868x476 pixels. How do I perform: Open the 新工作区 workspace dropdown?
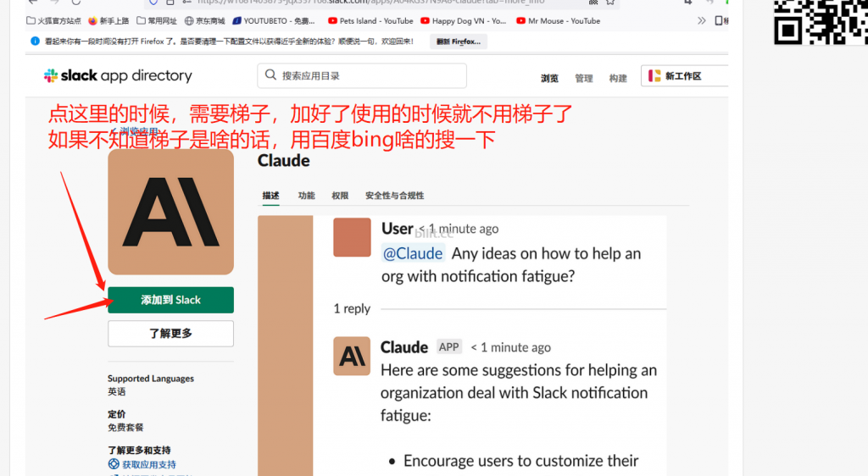685,75
